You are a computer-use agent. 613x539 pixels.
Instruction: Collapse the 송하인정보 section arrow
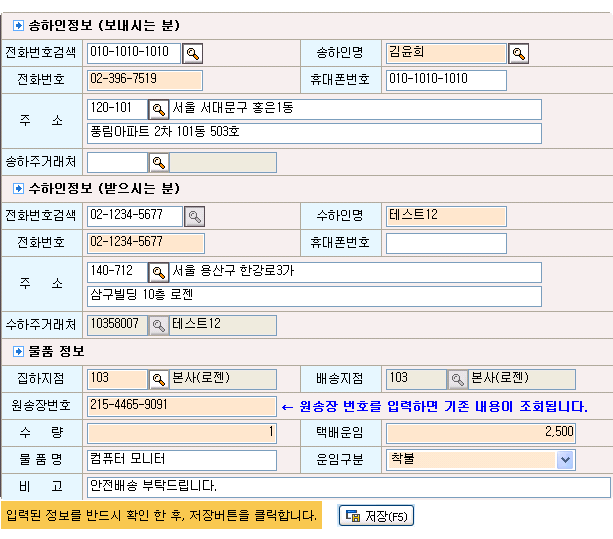coord(18,26)
